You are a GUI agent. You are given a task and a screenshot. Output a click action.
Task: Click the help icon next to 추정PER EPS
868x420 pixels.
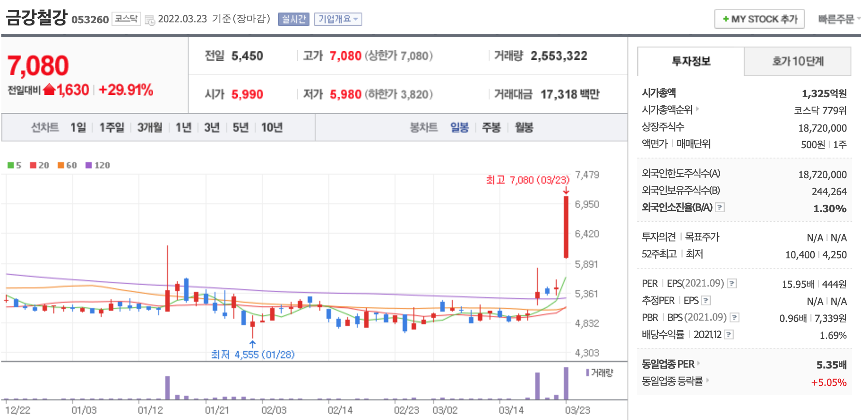pyautogui.click(x=706, y=300)
